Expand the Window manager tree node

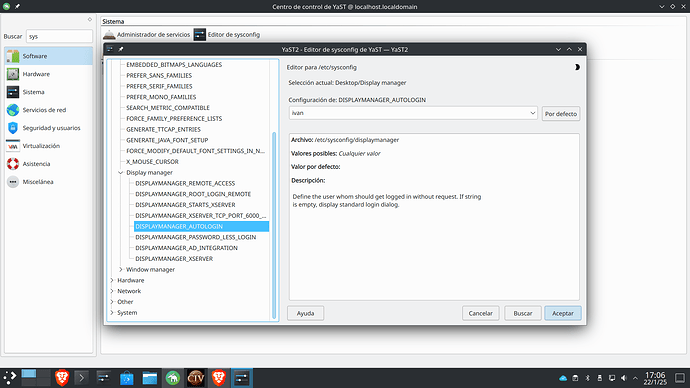[121, 269]
